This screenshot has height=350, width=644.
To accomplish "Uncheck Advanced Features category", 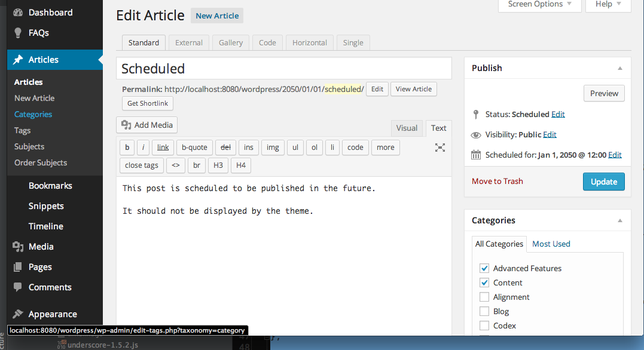I will (484, 268).
